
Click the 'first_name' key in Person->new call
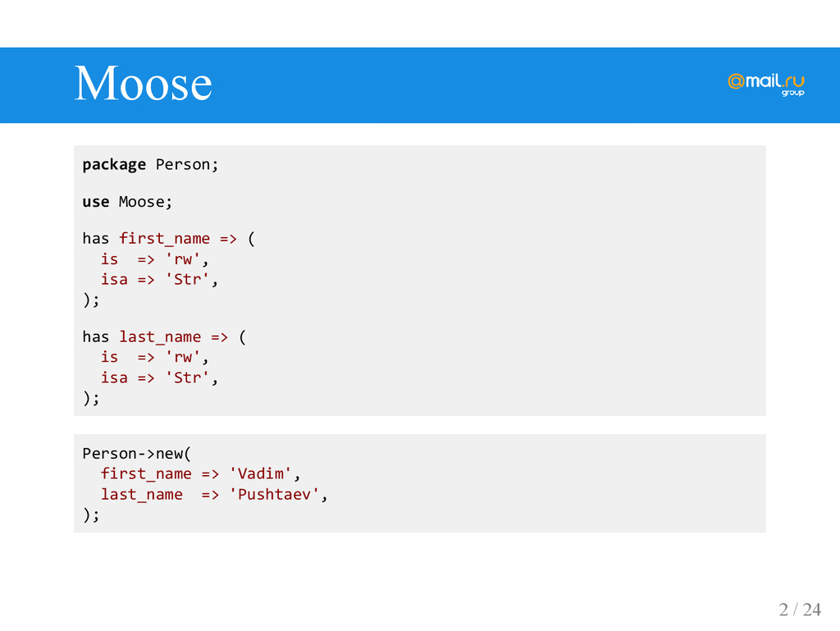pos(146,474)
